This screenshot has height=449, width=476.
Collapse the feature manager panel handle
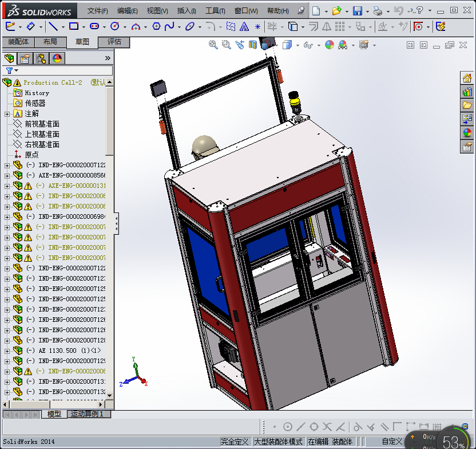117,224
